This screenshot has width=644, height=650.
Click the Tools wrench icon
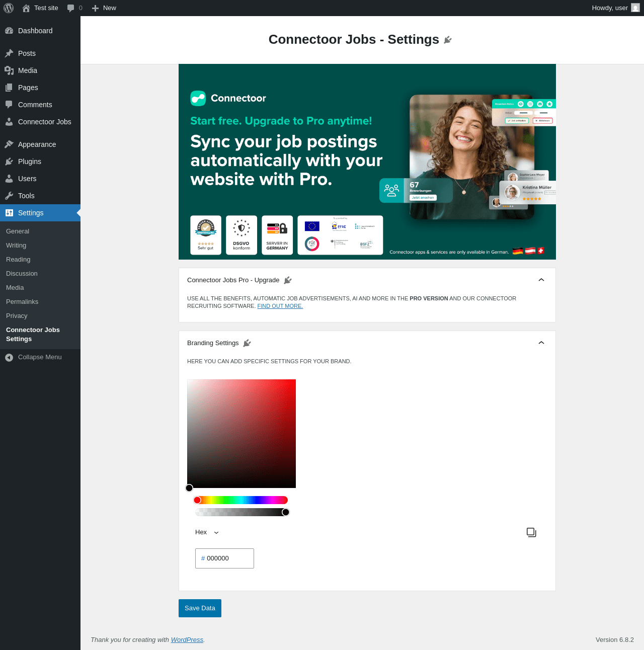[x=9, y=196]
